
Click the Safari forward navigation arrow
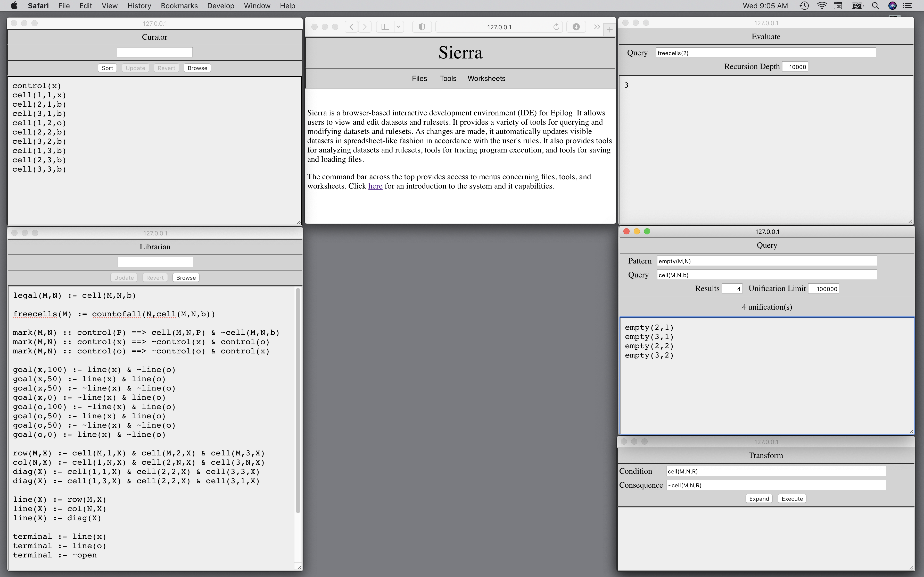coord(365,27)
